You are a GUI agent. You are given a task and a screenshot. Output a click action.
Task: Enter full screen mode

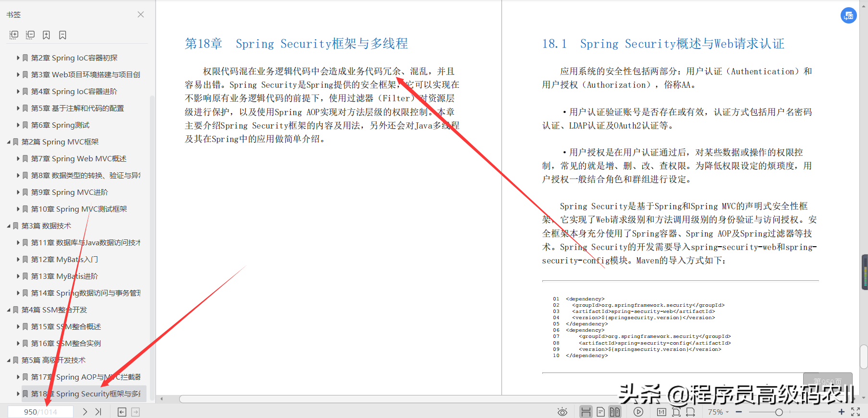tap(856, 412)
